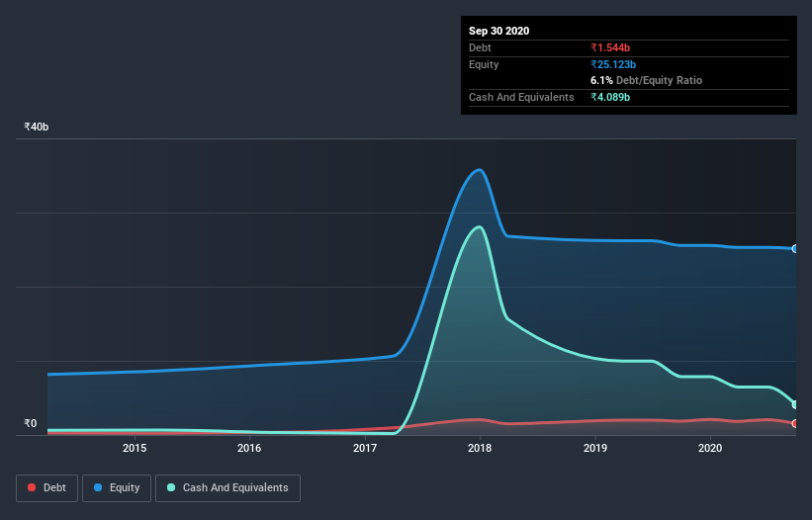Click Cash And Equivalents tooltip label
Image resolution: width=812 pixels, height=520 pixels.
coord(521,97)
